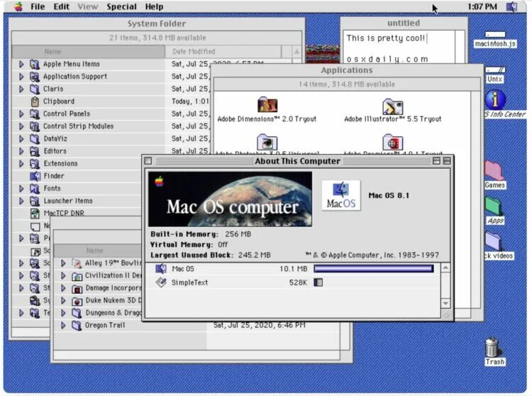532x396 pixels.
Task: Click the About This Computer scroll down arrow
Action: (x=446, y=303)
